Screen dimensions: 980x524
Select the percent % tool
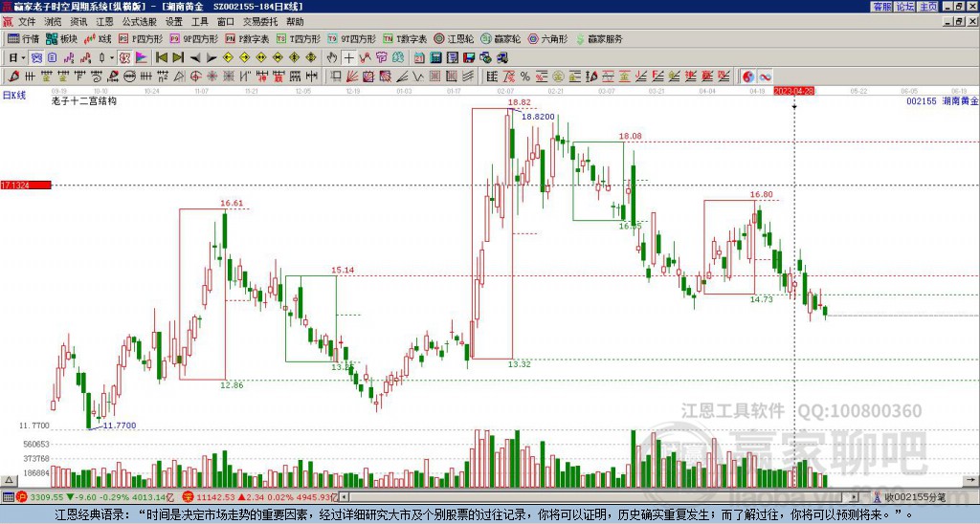coord(525,76)
